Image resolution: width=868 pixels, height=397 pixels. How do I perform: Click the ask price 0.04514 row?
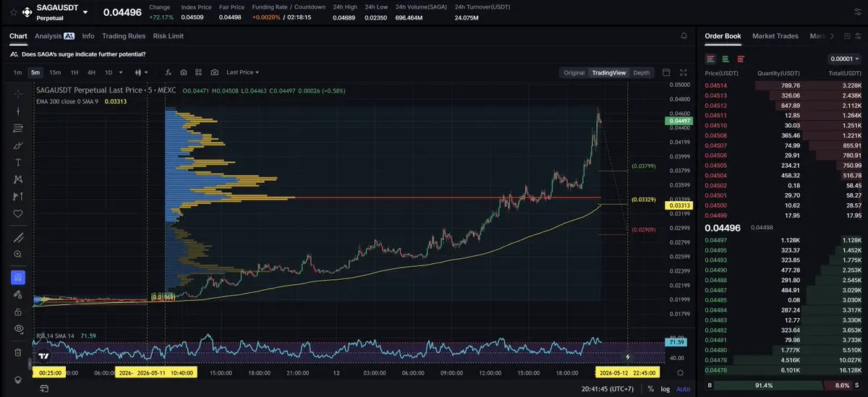[x=783, y=86]
